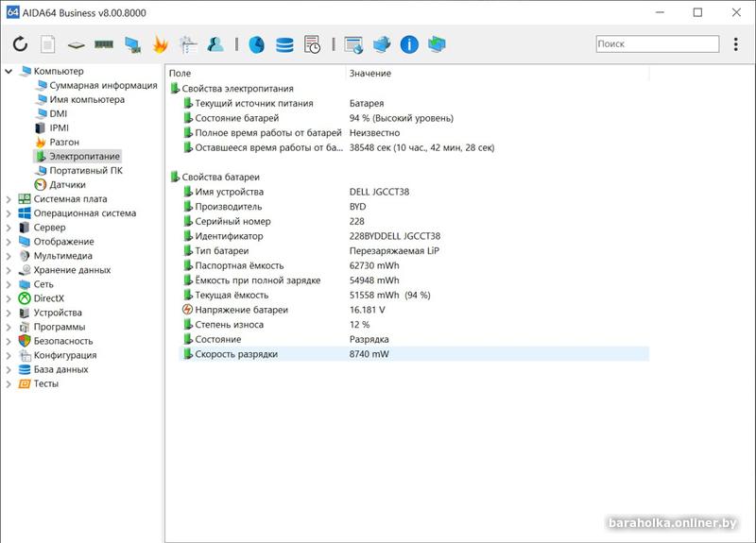Click the Свойства батареи group header

click(221, 178)
